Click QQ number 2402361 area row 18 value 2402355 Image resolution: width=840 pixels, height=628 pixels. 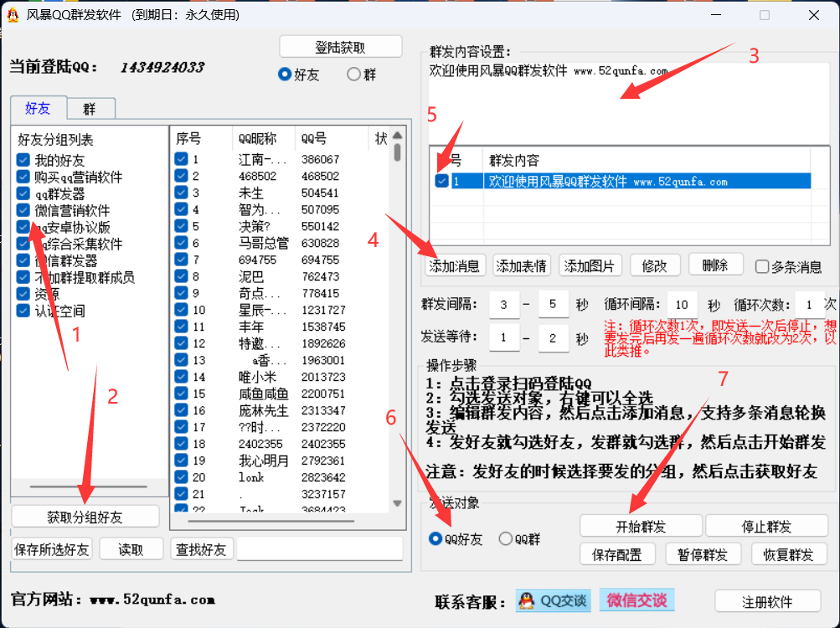pyautogui.click(x=323, y=444)
